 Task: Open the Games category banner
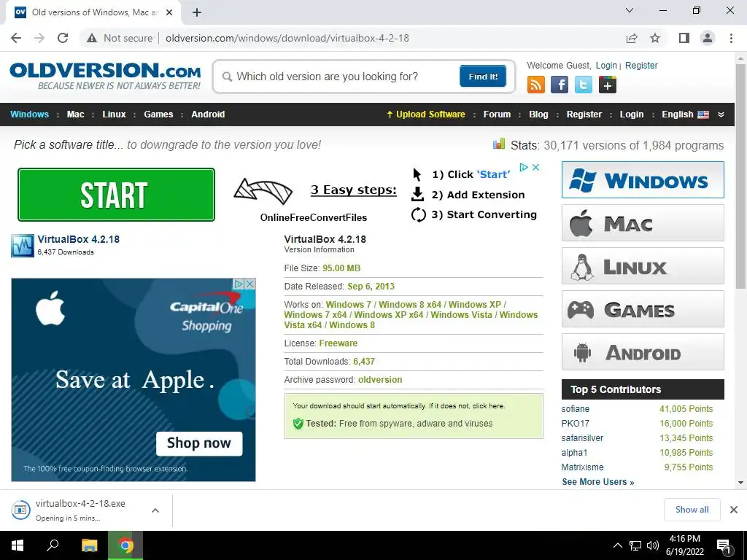coord(643,309)
